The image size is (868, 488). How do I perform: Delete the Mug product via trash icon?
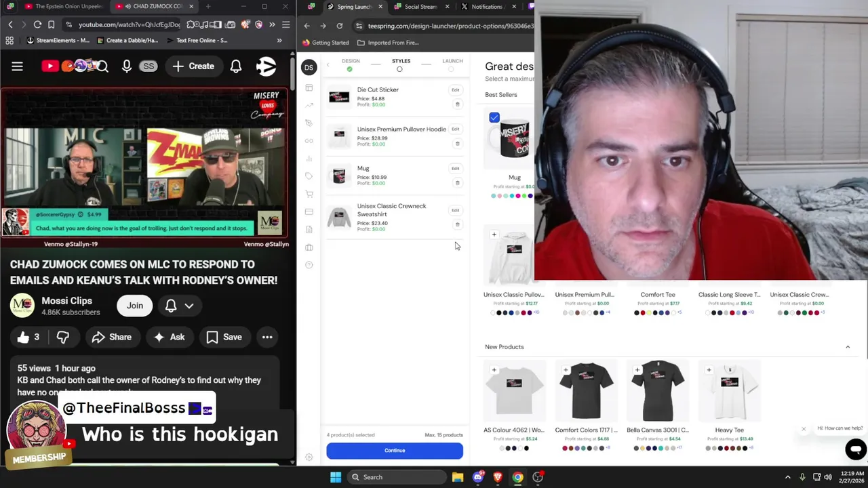click(x=458, y=183)
